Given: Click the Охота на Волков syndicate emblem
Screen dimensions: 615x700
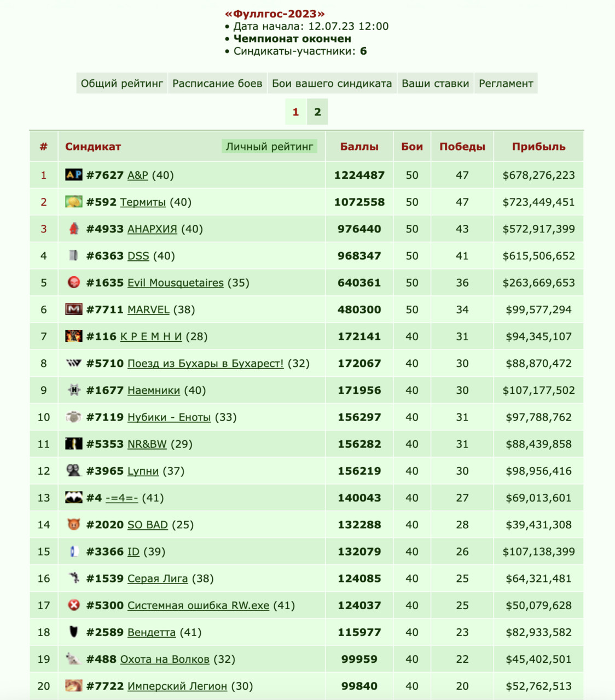Looking at the screenshot, I should [x=74, y=658].
